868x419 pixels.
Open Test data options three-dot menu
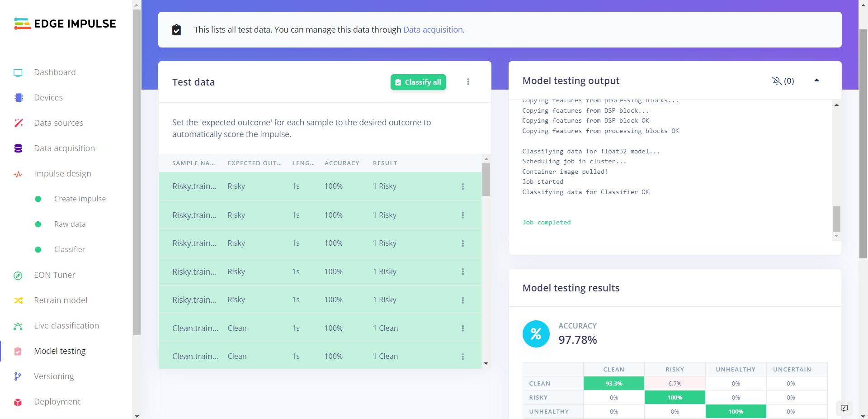point(468,82)
